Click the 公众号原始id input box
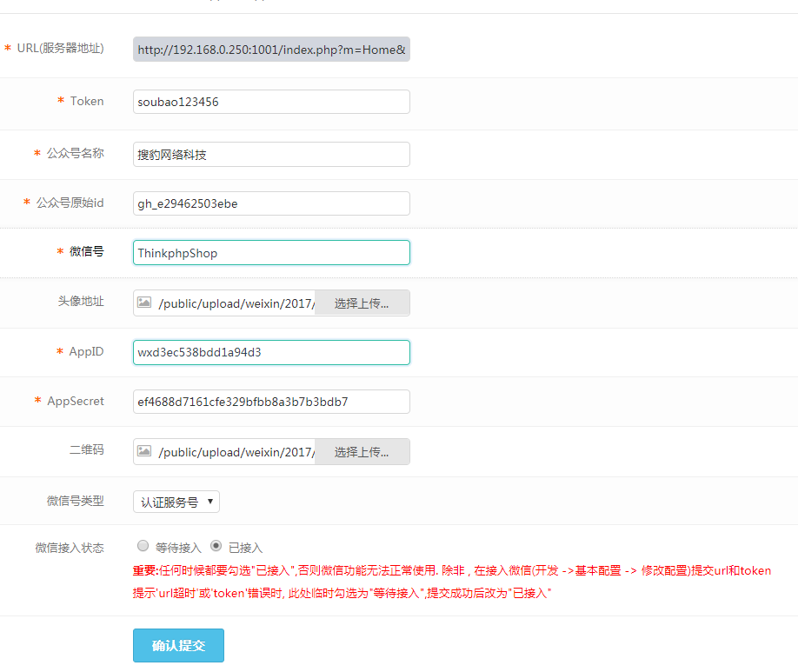798x672 pixels. (271, 203)
